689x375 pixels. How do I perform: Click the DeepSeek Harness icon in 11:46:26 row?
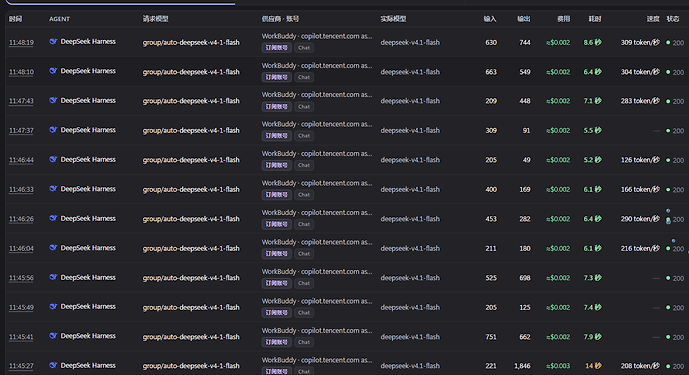(x=53, y=218)
